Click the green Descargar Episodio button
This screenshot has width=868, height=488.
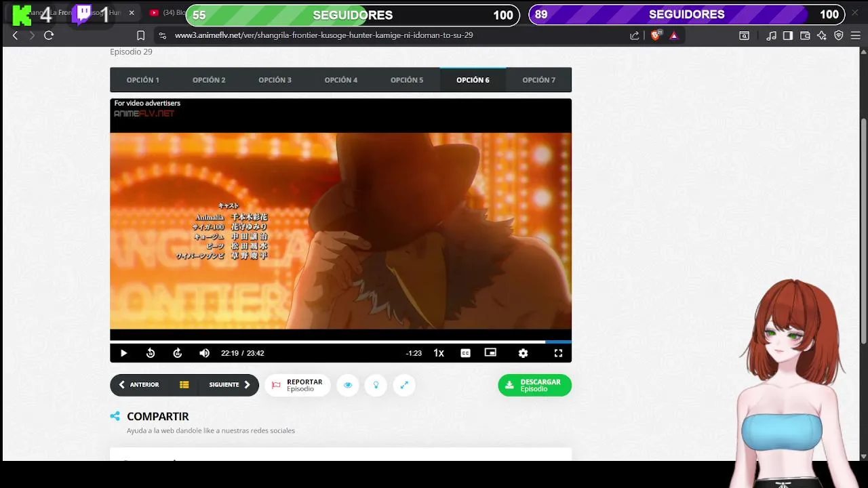point(534,385)
